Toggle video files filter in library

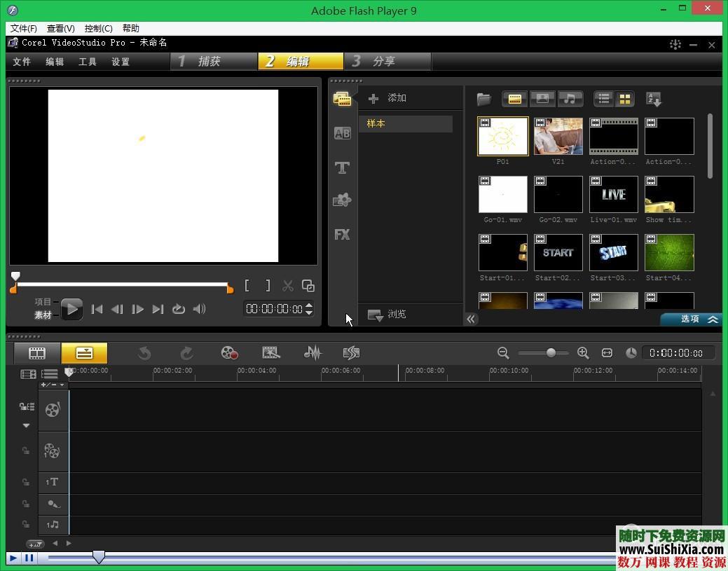[x=515, y=99]
